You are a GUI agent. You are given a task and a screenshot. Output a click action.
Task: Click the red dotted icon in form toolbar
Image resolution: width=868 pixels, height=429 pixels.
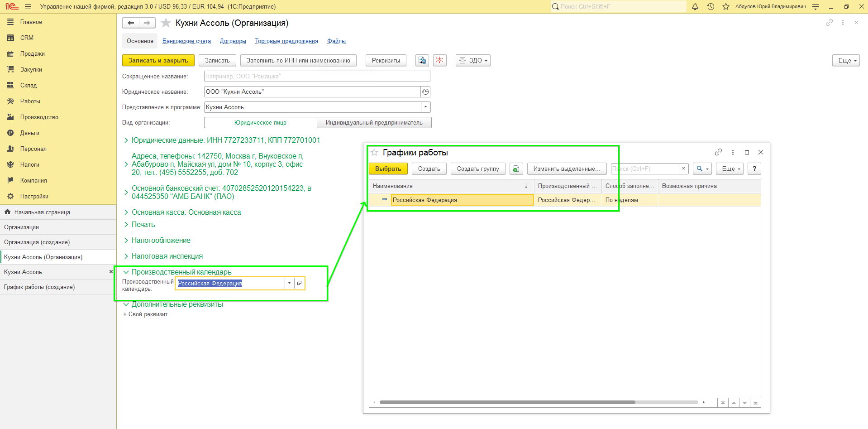coord(439,60)
